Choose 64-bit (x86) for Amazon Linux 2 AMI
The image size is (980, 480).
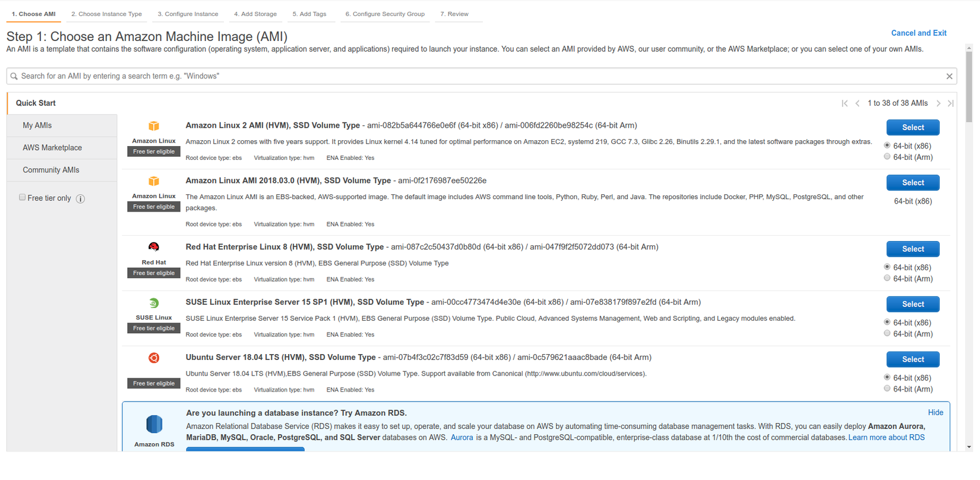(887, 146)
